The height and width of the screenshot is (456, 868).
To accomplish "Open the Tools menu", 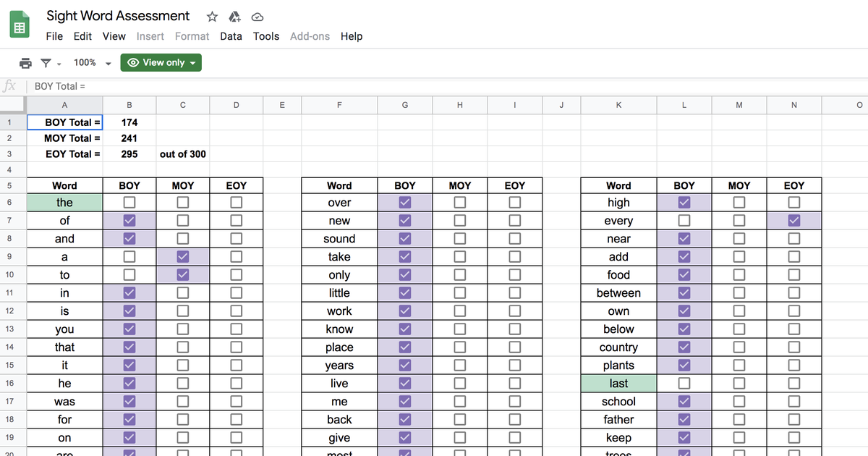I will pos(266,36).
